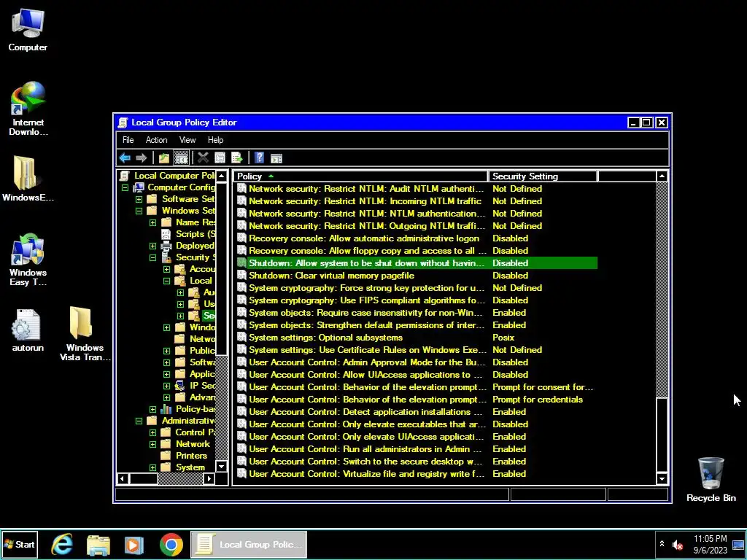This screenshot has height=560, width=747.
Task: Click the gray Forward arrow in toolbar
Action: pyautogui.click(x=141, y=157)
